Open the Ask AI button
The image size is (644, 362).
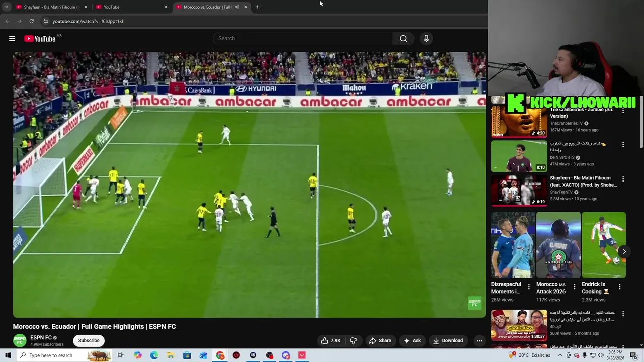click(x=412, y=340)
